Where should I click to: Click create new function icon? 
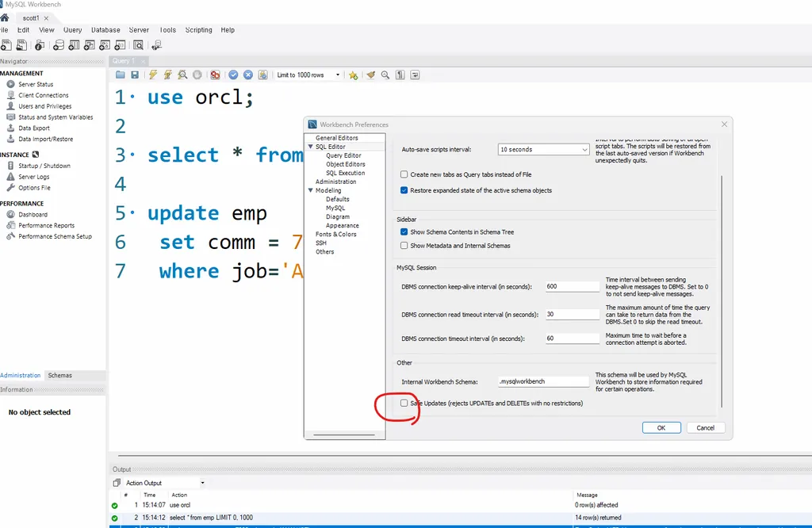click(x=121, y=45)
